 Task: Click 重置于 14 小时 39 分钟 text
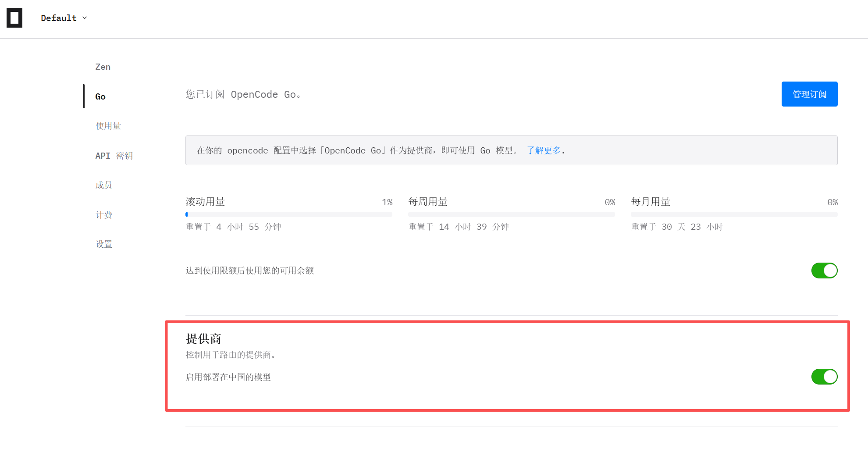click(x=459, y=227)
